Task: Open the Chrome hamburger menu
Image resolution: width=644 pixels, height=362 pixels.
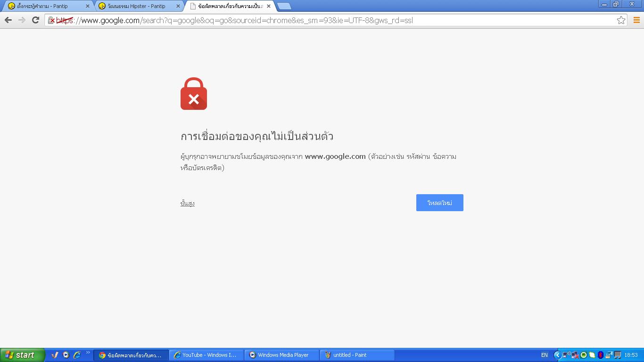Action: [636, 20]
